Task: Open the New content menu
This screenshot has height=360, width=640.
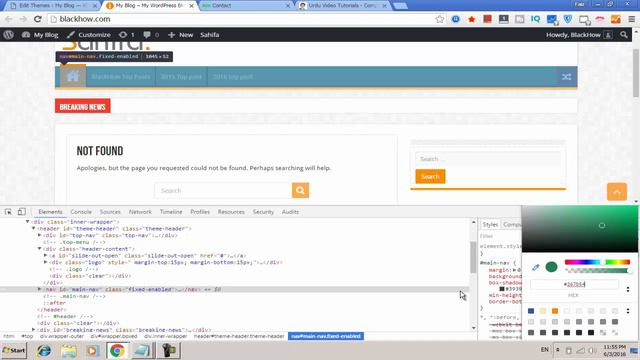Action: (180, 35)
